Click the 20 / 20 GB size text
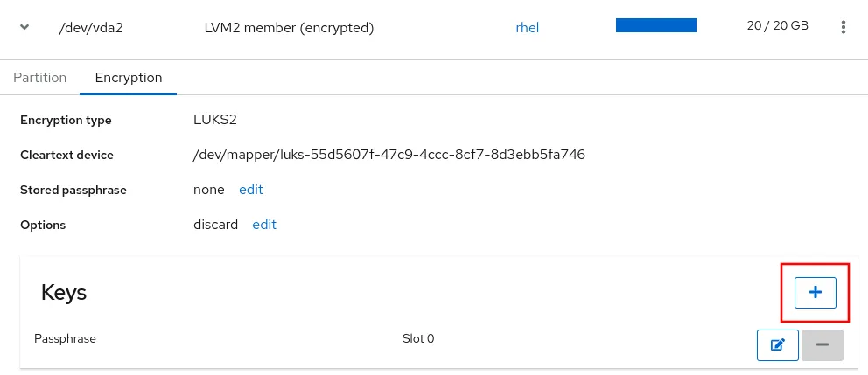Screen dimensions: 868x375 point(777,26)
